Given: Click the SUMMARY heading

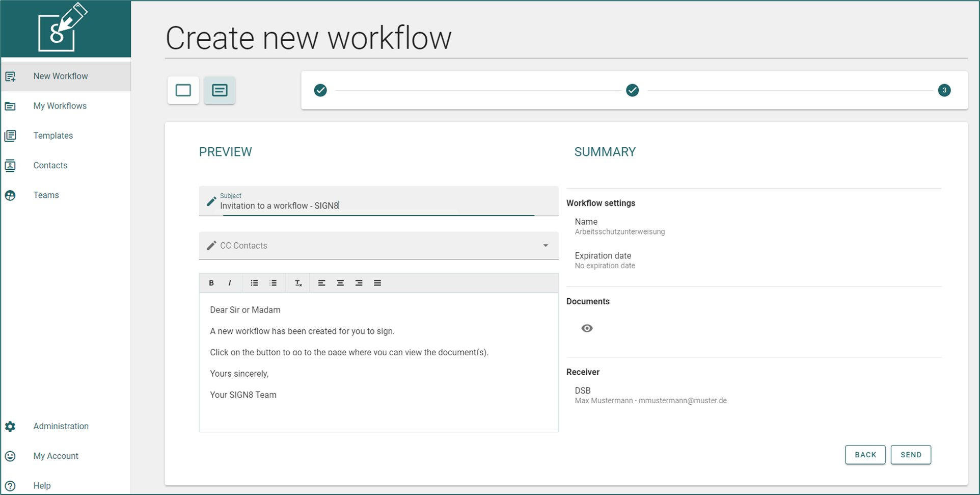Looking at the screenshot, I should pos(605,152).
